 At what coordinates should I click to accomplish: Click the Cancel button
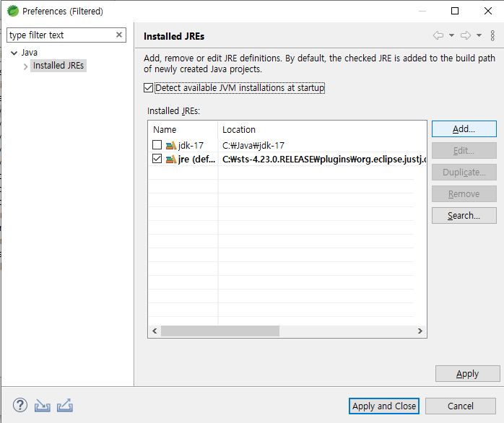click(460, 406)
